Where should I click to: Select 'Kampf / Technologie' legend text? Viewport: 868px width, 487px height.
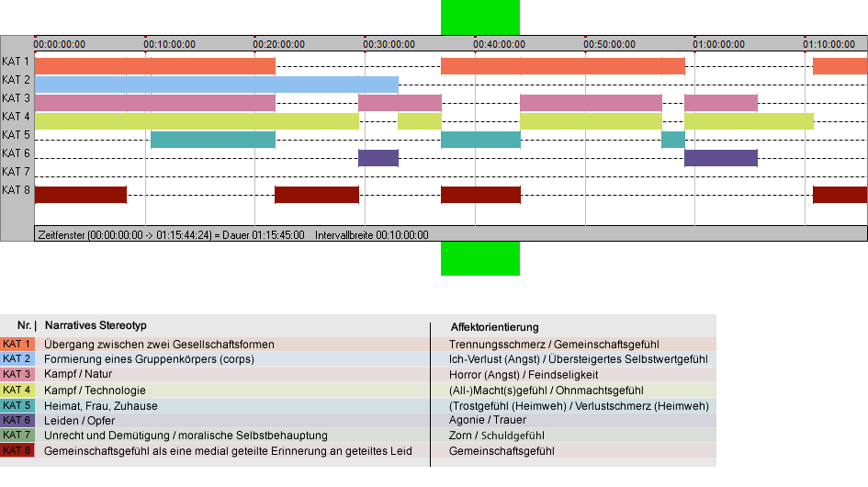tap(96, 390)
